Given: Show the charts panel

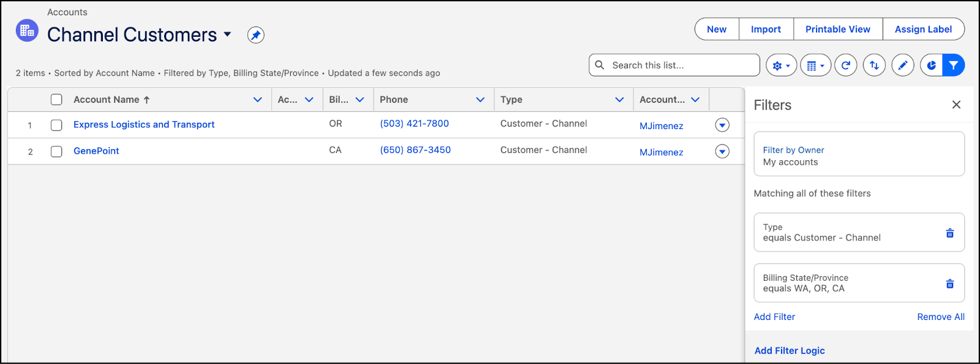Looking at the screenshot, I should tap(931, 65).
